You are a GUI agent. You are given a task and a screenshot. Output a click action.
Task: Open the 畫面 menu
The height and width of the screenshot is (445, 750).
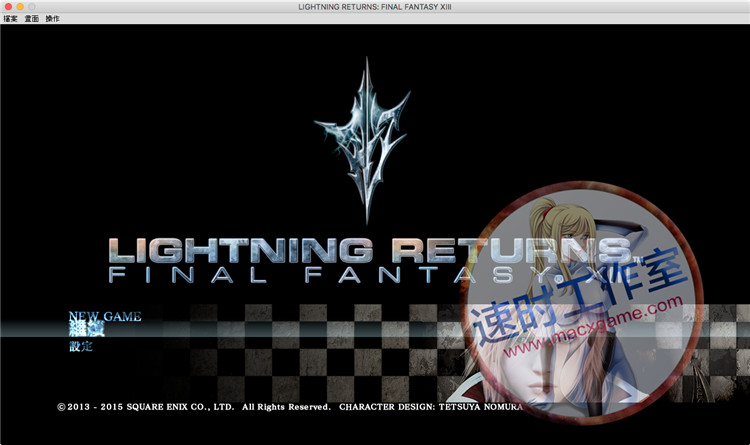32,19
